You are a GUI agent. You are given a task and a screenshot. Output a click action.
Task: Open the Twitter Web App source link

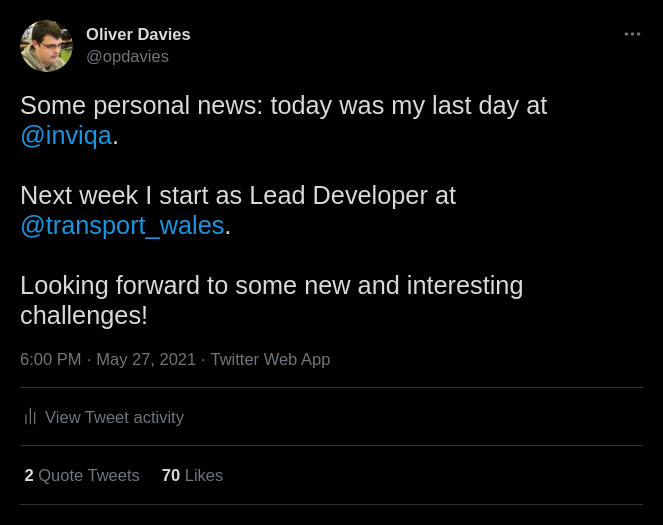270,359
